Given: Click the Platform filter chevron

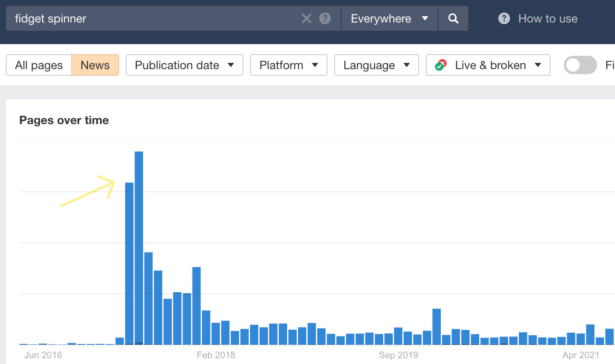Looking at the screenshot, I should click(x=314, y=65).
